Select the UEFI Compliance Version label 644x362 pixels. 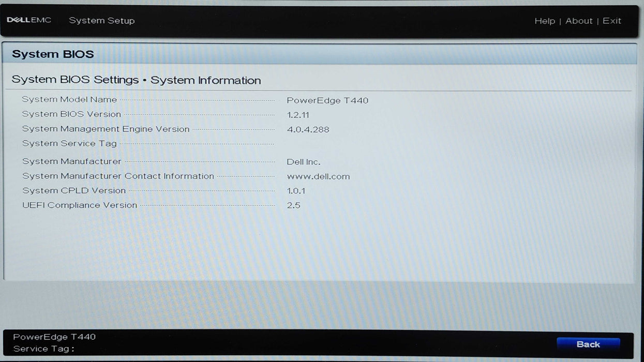pos(80,205)
